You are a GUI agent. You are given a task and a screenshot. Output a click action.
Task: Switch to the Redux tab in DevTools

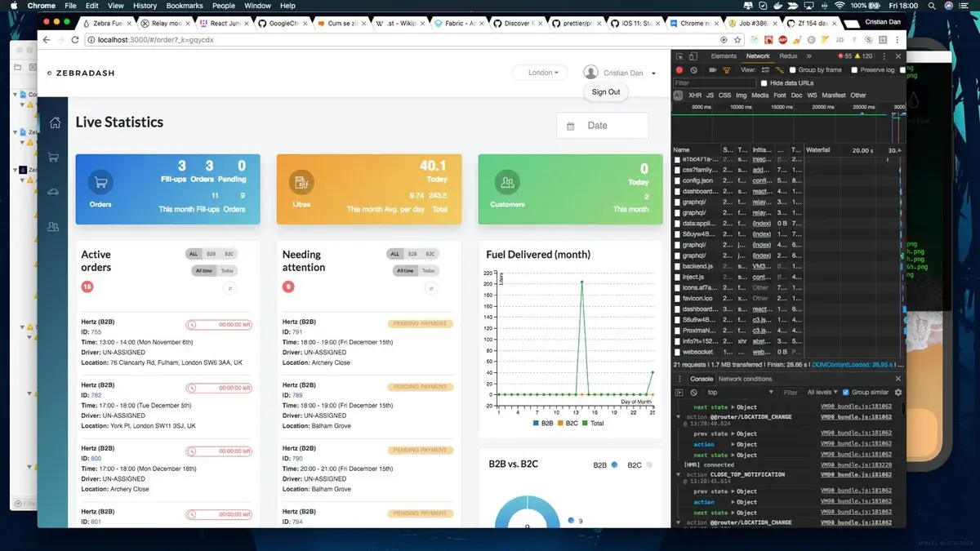tap(788, 56)
